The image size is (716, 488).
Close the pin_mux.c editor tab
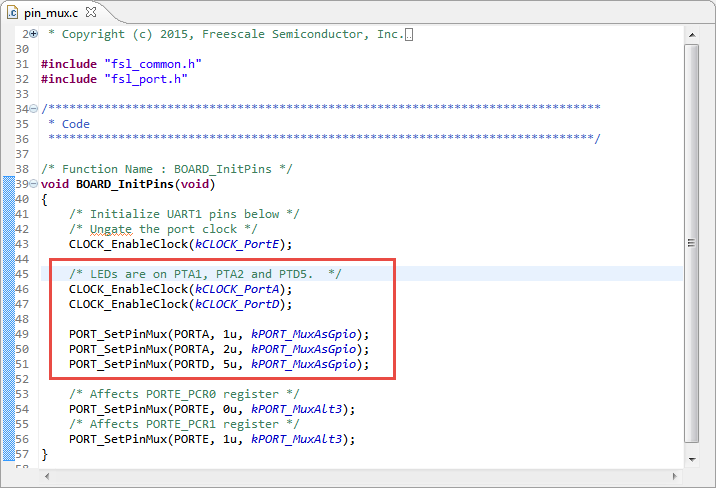91,13
